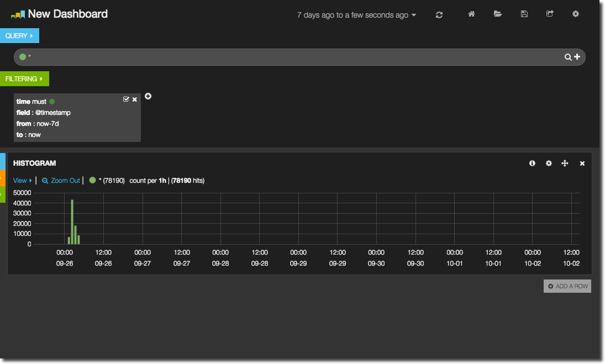Open the load dashboard folder icon
The image size is (605, 364).
tap(498, 14)
